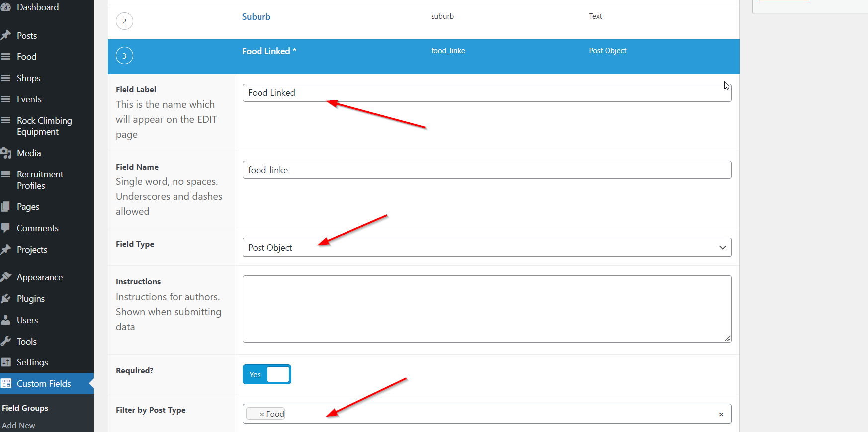Click the Media icon in sidebar
Viewport: 868px width, 432px height.
point(6,153)
